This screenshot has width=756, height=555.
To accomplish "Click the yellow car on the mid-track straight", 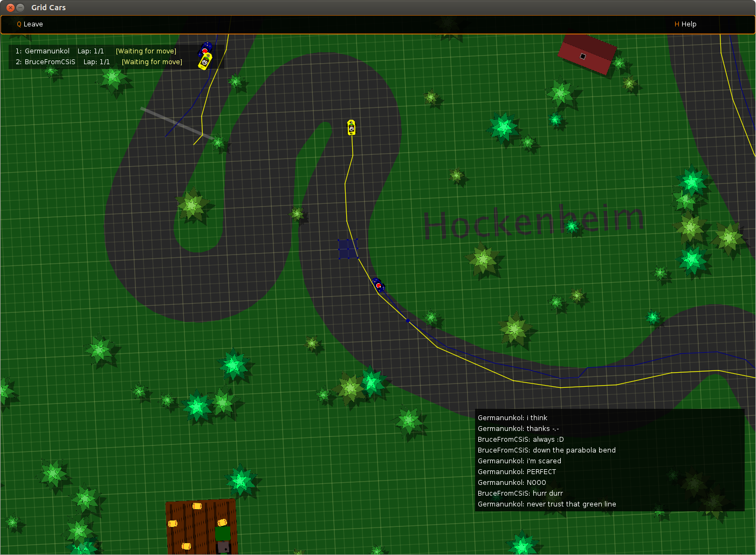I will (352, 127).
